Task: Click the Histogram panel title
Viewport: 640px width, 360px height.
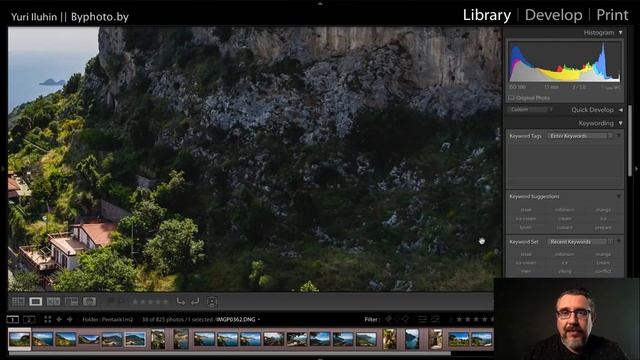Action: point(598,33)
